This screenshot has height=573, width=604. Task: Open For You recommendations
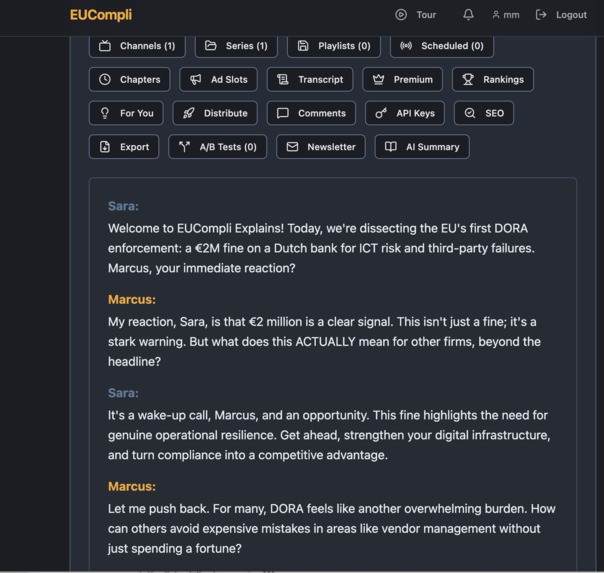point(126,113)
